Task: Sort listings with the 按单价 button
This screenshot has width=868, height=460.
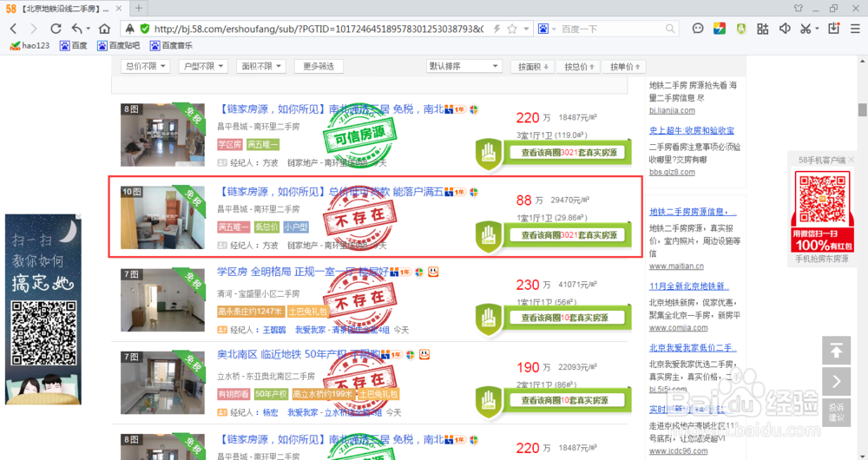Action: tap(624, 67)
